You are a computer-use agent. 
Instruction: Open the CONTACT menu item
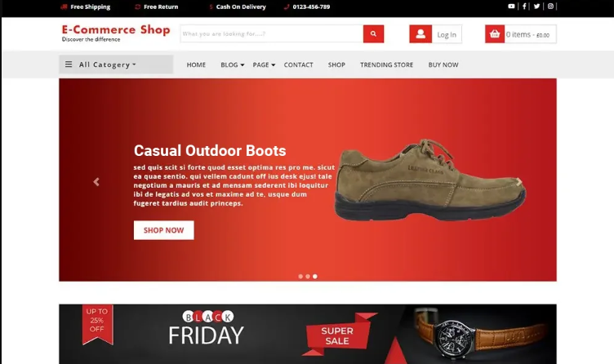coord(298,65)
